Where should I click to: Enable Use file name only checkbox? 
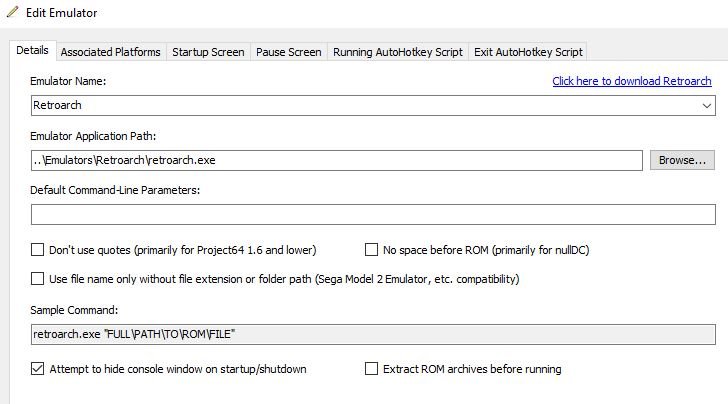pyautogui.click(x=38, y=279)
